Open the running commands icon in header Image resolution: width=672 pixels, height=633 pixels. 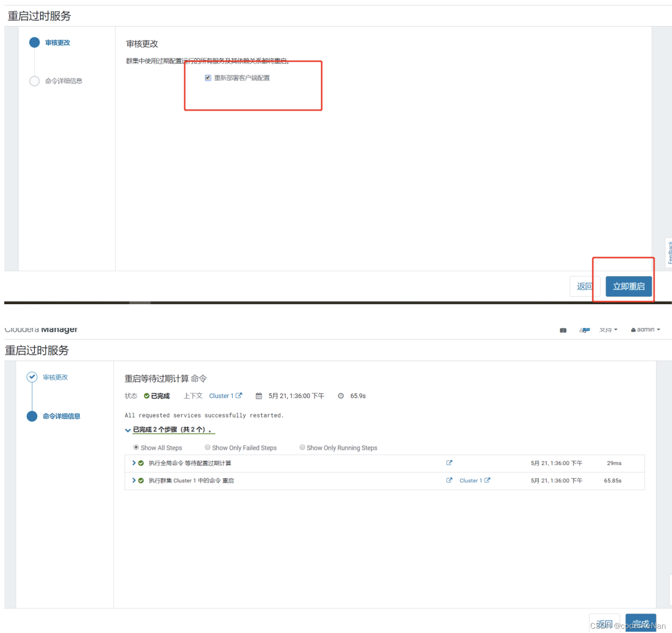tap(585, 330)
